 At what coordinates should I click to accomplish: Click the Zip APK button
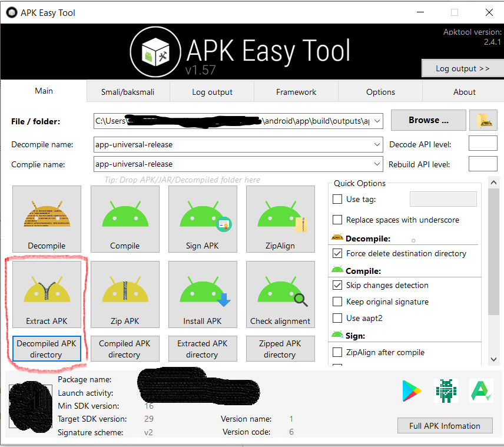[125, 294]
